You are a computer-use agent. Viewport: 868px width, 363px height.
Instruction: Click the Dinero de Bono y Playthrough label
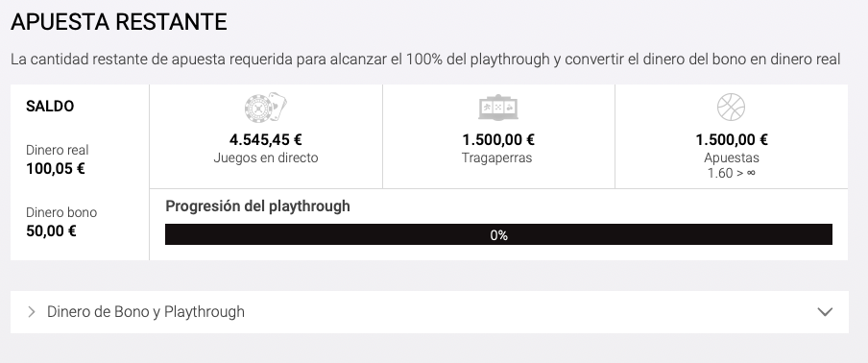point(146,312)
